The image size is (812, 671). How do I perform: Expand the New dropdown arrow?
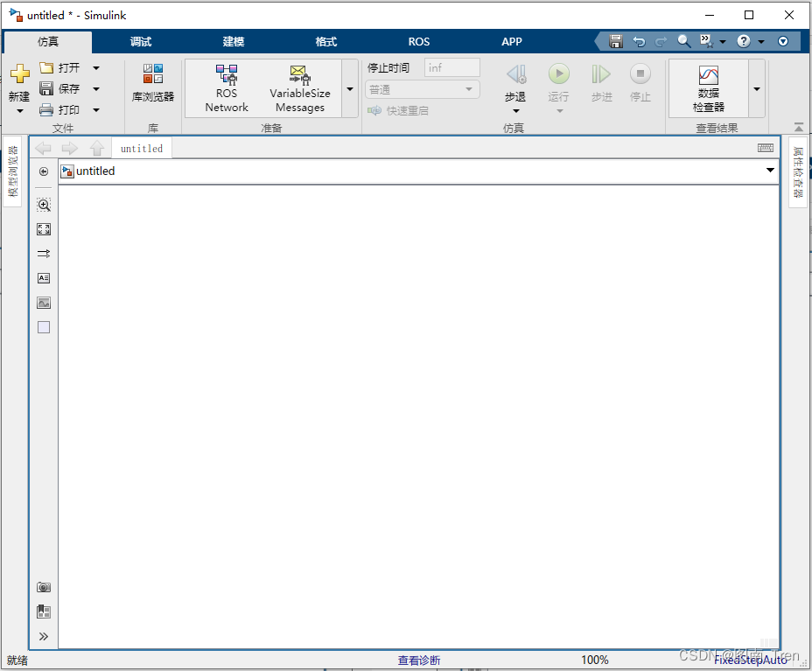click(x=19, y=111)
